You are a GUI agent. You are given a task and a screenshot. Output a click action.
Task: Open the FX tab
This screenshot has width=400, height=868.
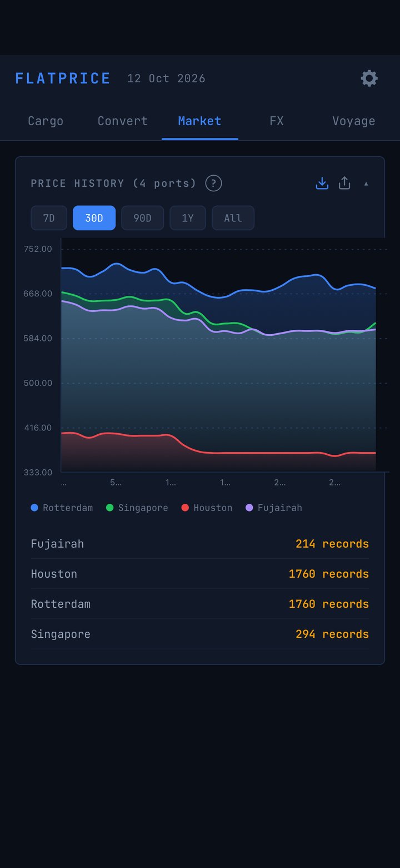(277, 121)
